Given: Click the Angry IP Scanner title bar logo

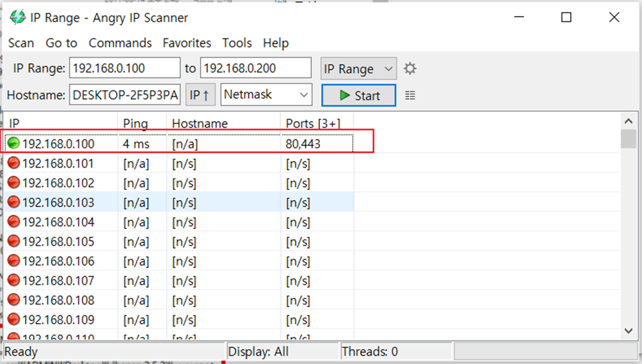Looking at the screenshot, I should 18,17.
